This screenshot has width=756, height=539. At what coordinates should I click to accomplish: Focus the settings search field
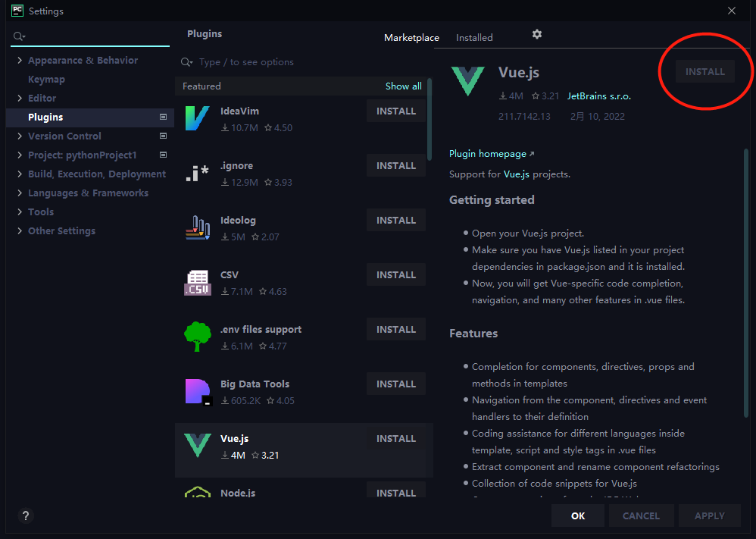click(x=90, y=36)
